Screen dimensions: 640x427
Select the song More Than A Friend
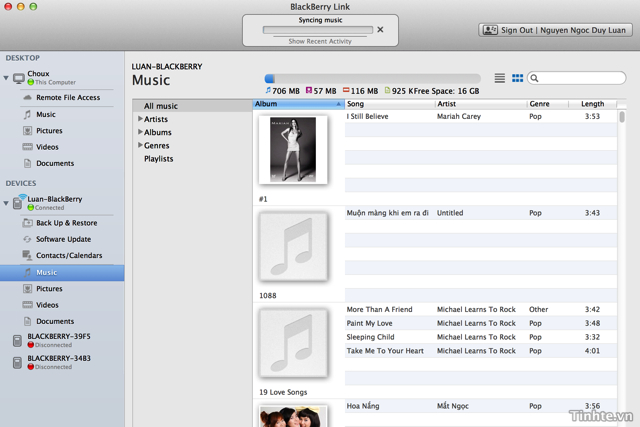(379, 309)
